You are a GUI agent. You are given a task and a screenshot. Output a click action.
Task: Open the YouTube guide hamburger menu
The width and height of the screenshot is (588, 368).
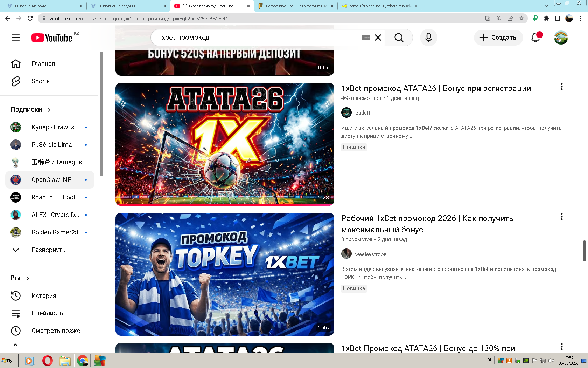point(16,38)
